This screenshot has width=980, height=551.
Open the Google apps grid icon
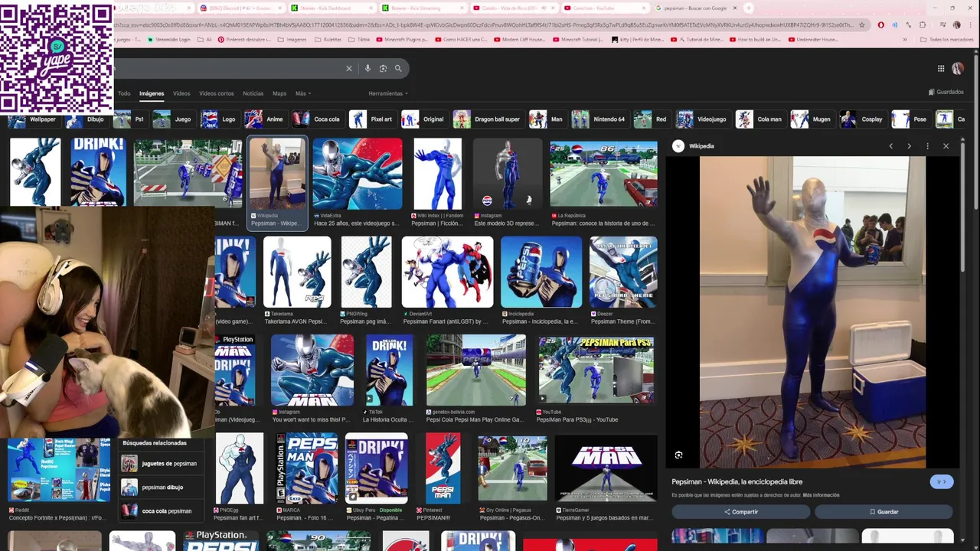click(x=941, y=68)
